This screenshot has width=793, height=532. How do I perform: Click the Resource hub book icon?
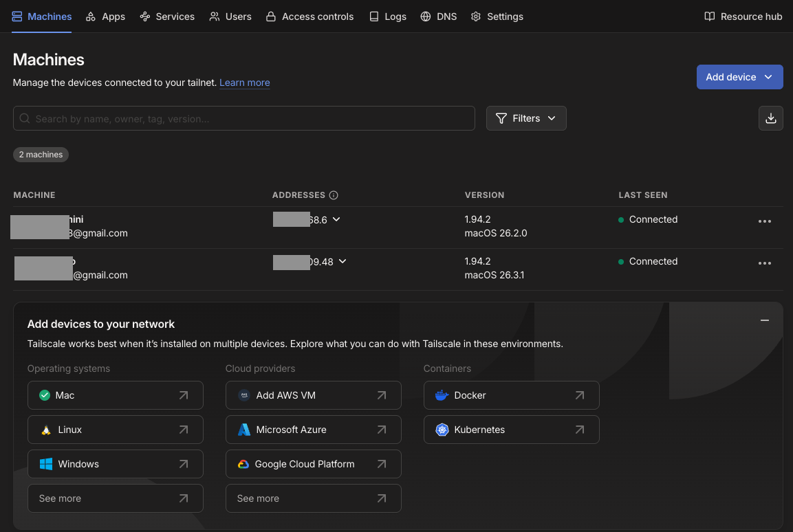pos(710,16)
